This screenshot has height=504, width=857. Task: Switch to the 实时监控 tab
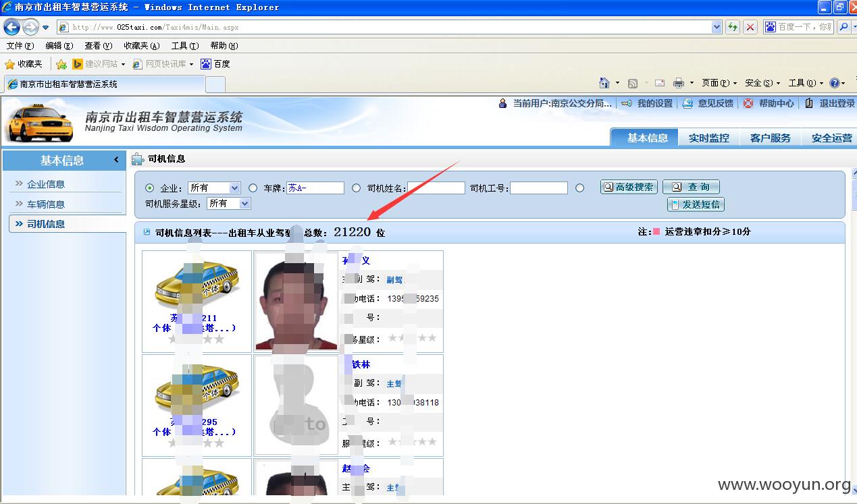coord(708,138)
